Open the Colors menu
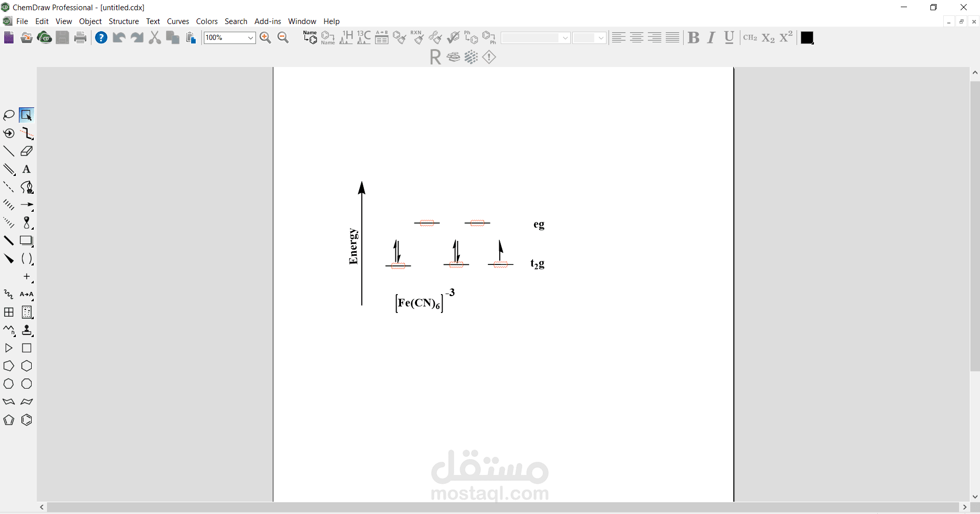 (207, 21)
